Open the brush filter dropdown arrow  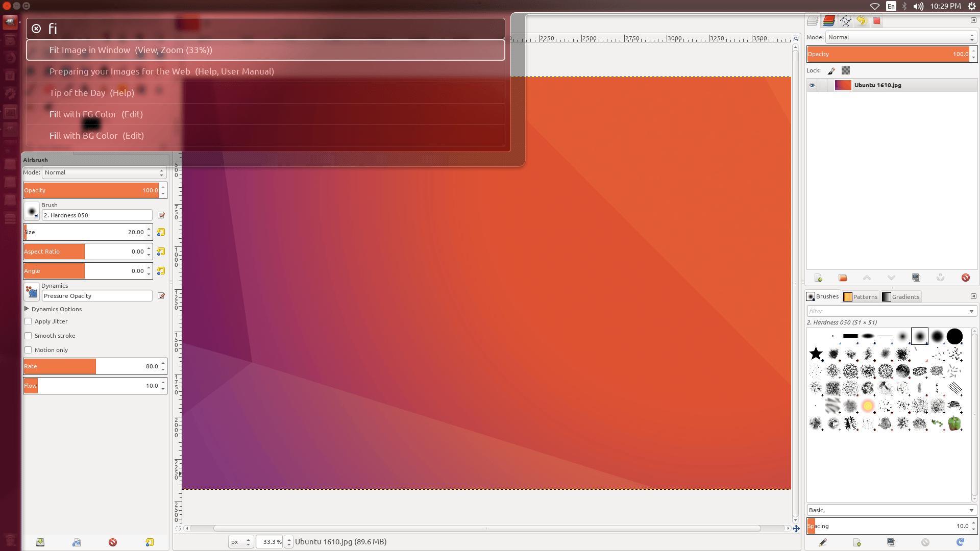click(971, 311)
